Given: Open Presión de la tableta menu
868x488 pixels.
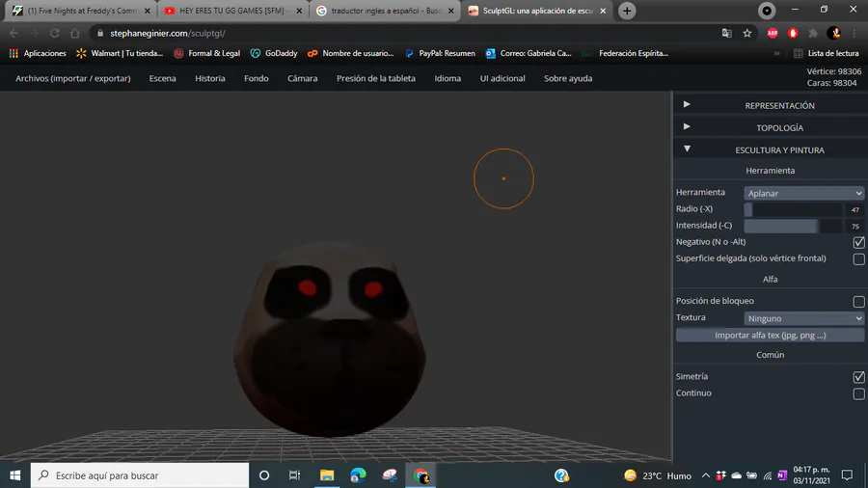Looking at the screenshot, I should click(376, 78).
